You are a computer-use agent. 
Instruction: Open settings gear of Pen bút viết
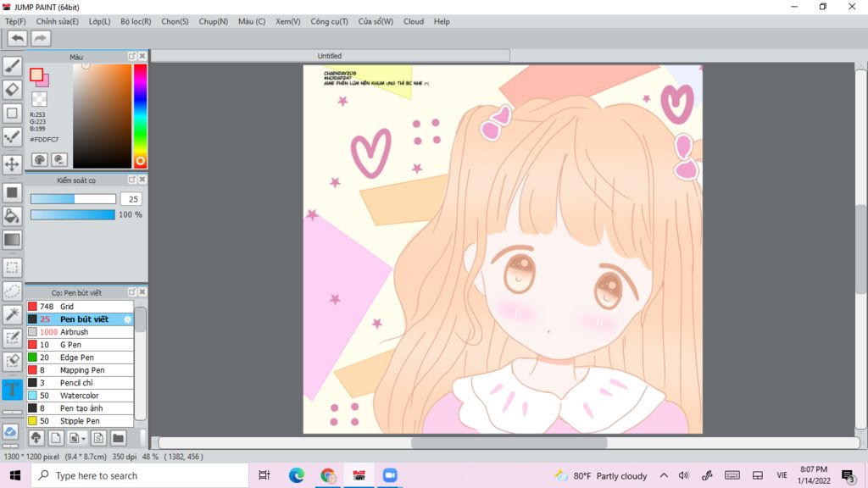click(x=127, y=319)
